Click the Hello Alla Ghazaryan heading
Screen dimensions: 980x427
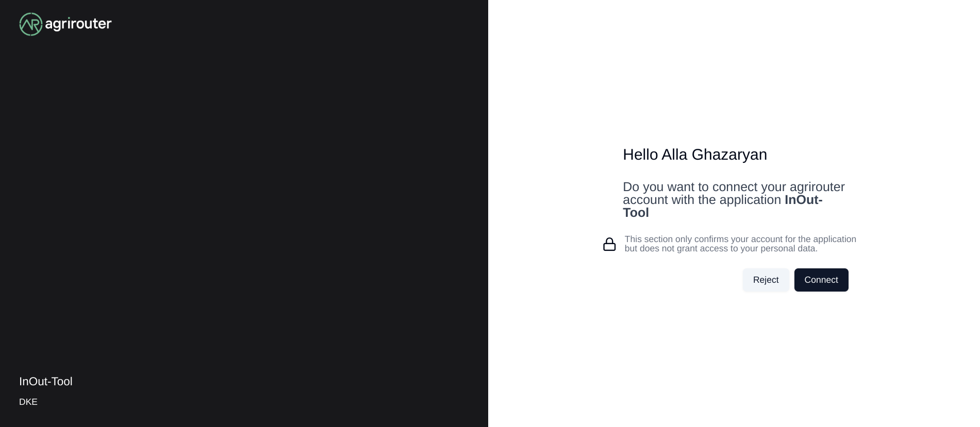pyautogui.click(x=695, y=155)
